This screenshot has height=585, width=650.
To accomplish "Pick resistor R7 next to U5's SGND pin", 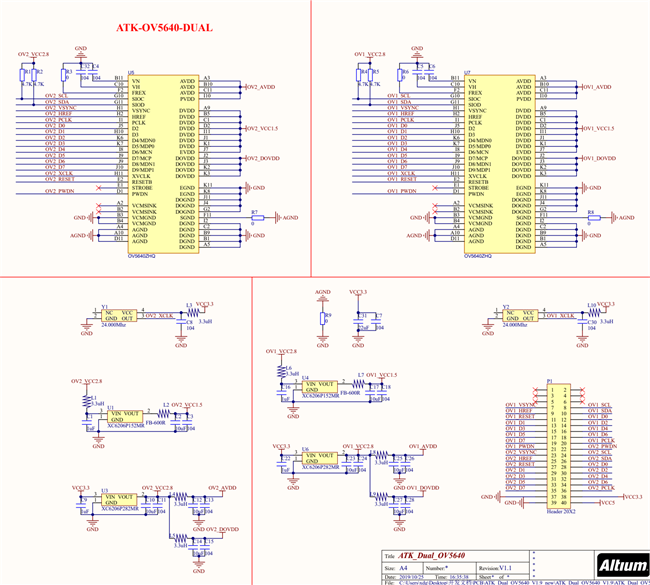I will 257,218.
